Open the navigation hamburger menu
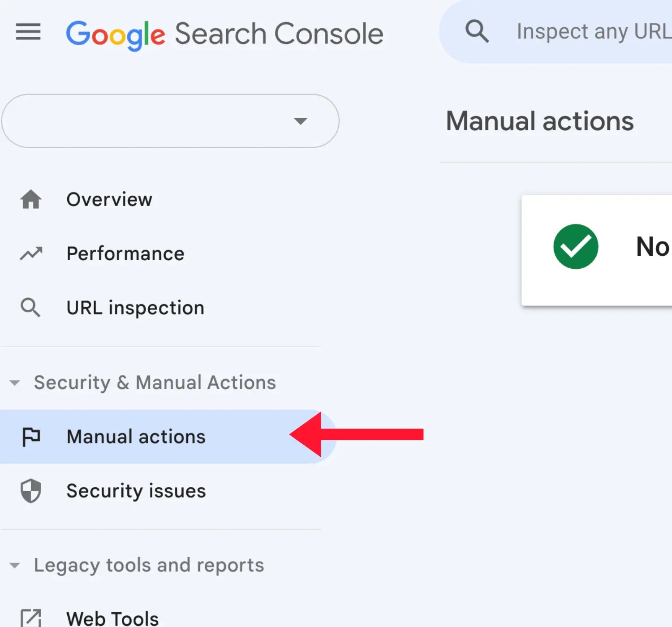Image resolution: width=672 pixels, height=627 pixels. coord(28,32)
